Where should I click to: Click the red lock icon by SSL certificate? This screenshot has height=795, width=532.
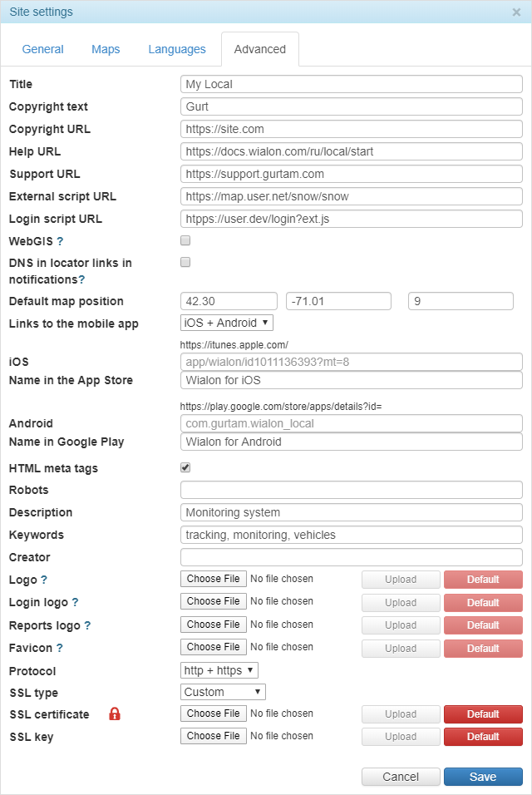click(115, 714)
